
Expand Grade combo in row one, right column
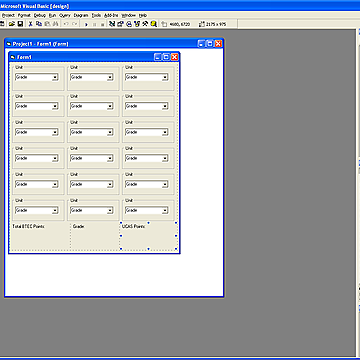tap(165, 77)
